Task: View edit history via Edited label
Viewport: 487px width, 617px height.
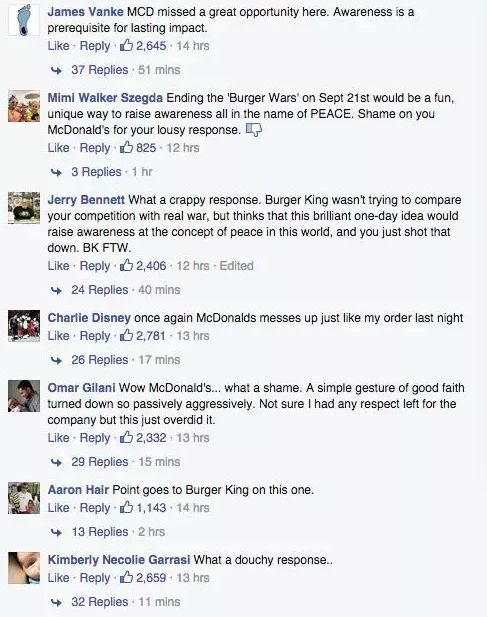Action: pyautogui.click(x=236, y=266)
